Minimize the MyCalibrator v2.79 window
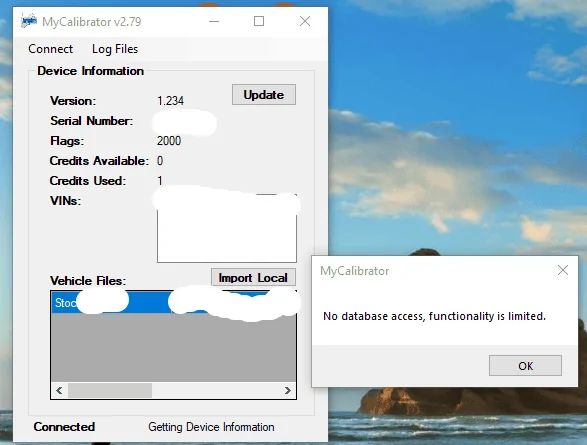Screen dimensions: 587x445 (214, 21)
